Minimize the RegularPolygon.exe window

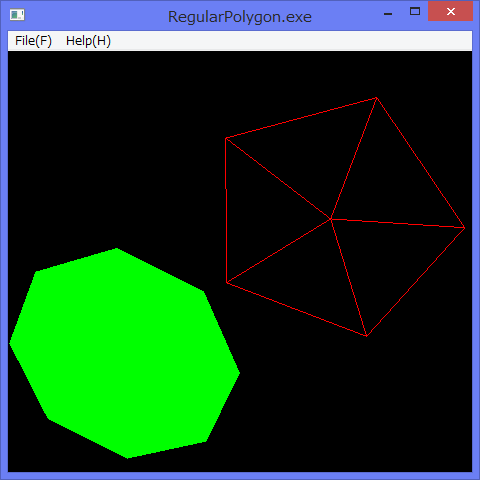388,13
